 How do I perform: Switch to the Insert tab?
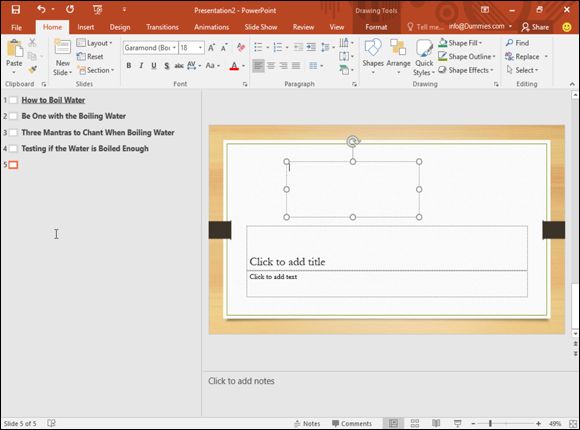[x=85, y=27]
